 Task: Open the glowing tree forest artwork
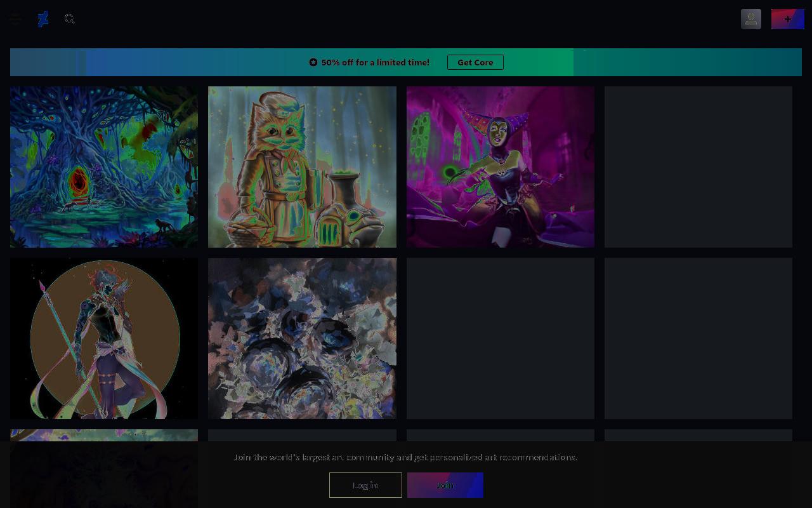[104, 167]
